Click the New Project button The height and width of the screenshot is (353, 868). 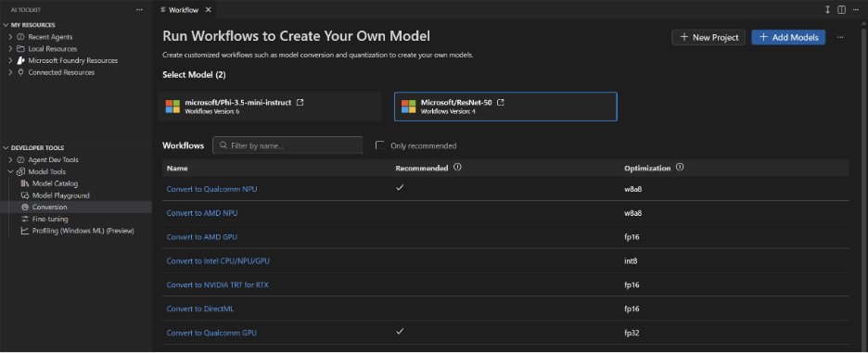708,37
